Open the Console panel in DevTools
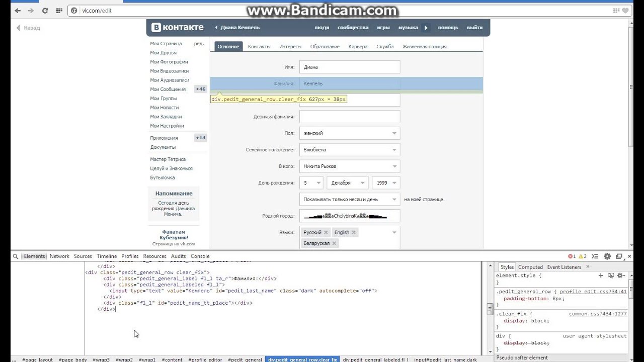644x362 pixels. pos(200,256)
